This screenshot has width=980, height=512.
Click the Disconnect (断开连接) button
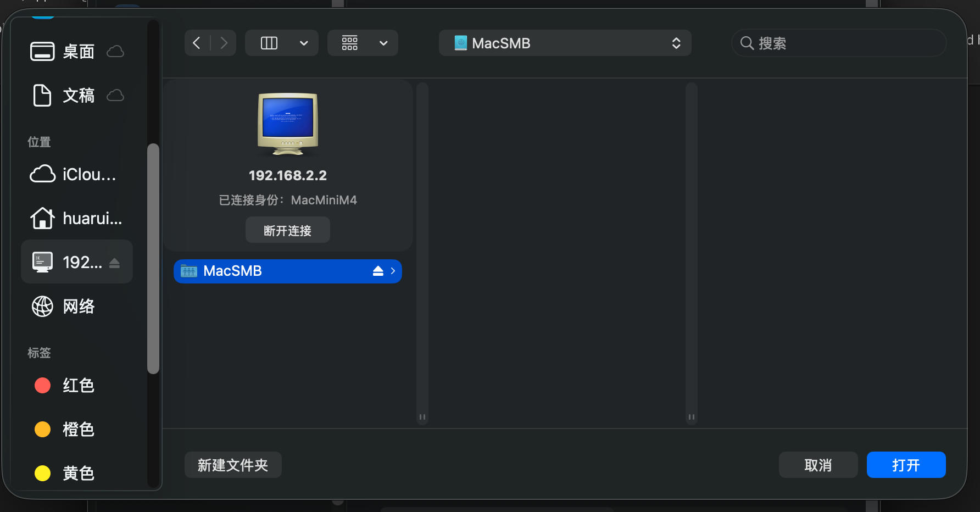click(287, 230)
